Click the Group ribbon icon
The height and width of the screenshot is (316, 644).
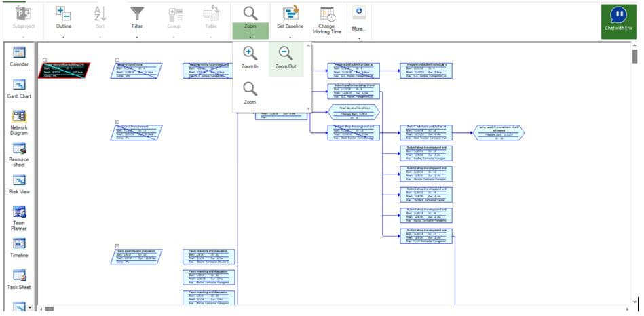175,15
